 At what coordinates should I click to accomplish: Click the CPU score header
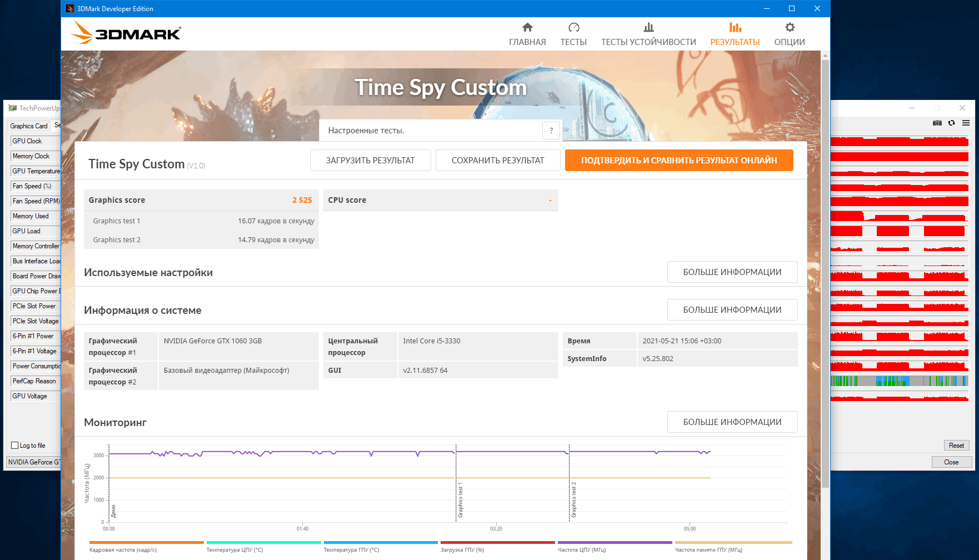coord(441,200)
